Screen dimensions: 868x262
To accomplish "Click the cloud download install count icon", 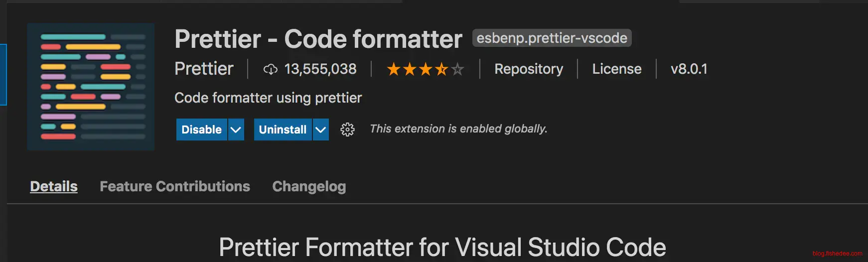I will click(x=270, y=69).
